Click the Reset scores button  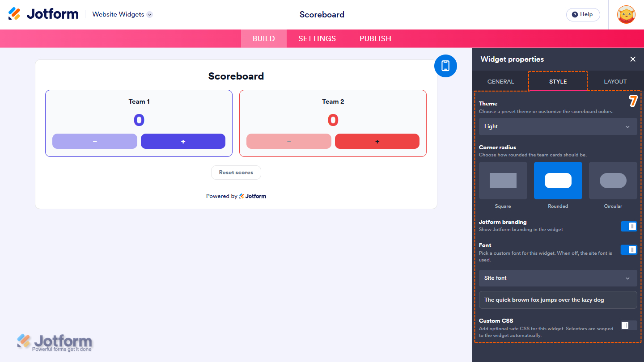[x=236, y=173]
